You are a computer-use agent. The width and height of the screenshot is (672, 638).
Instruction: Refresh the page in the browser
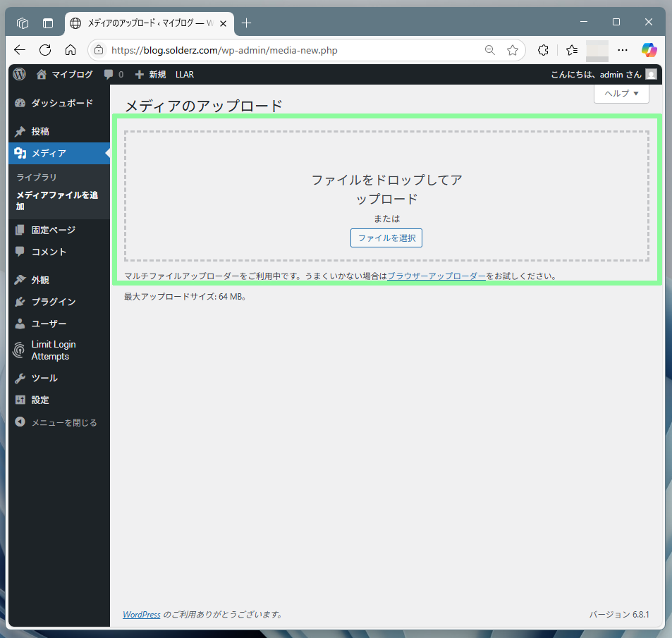click(x=45, y=50)
